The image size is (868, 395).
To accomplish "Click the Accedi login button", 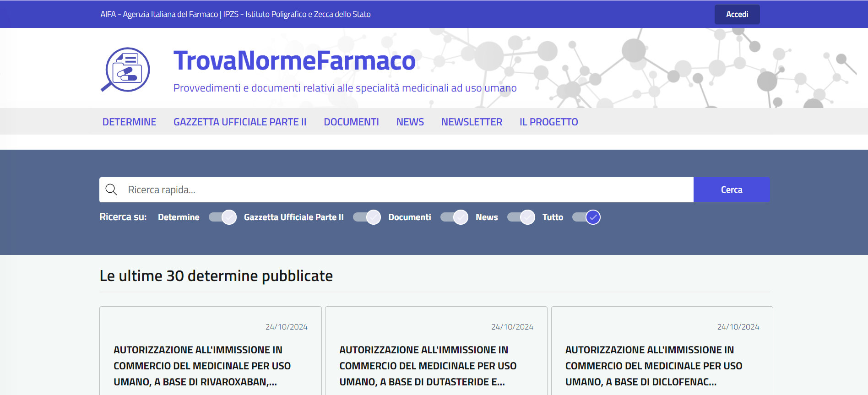I will 737,14.
